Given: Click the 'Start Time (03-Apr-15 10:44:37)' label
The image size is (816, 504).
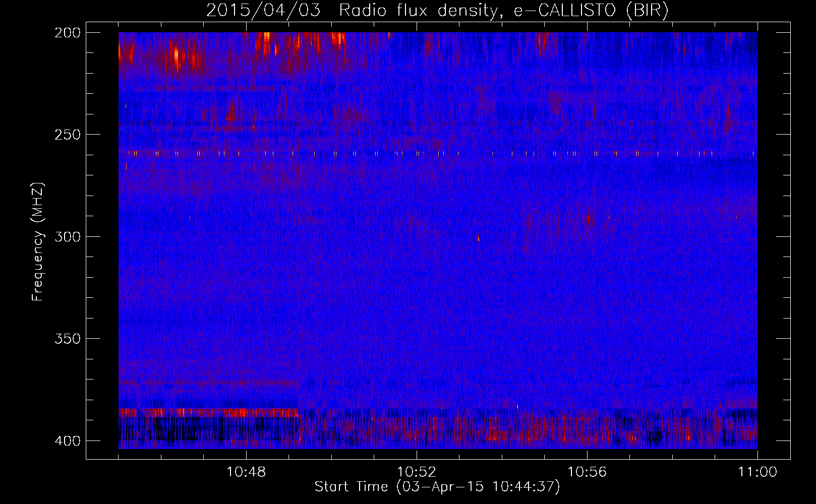Looking at the screenshot, I should (437, 487).
